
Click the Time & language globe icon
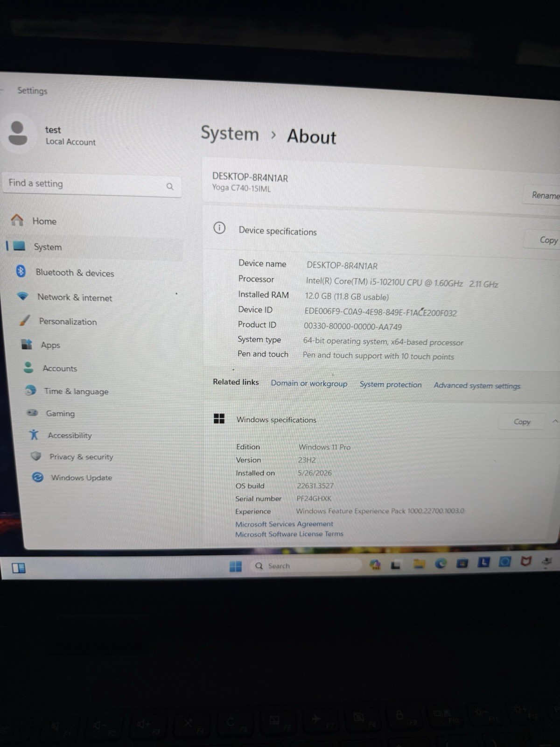click(x=30, y=390)
